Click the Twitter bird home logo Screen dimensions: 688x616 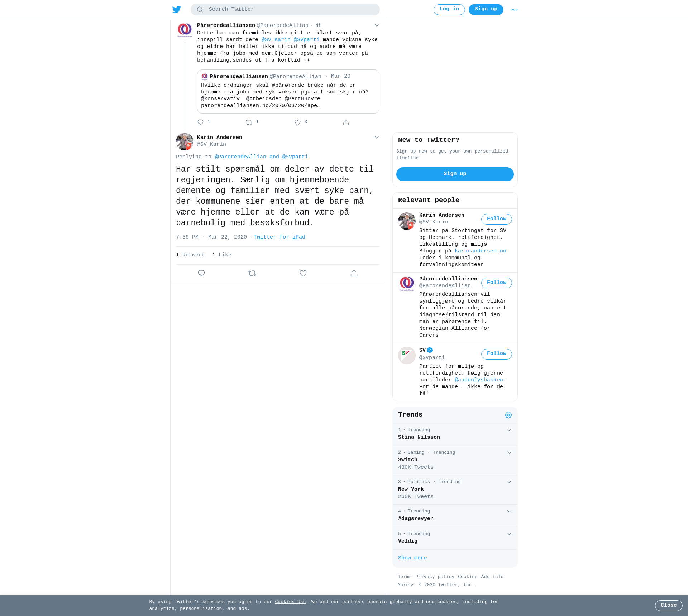point(176,9)
